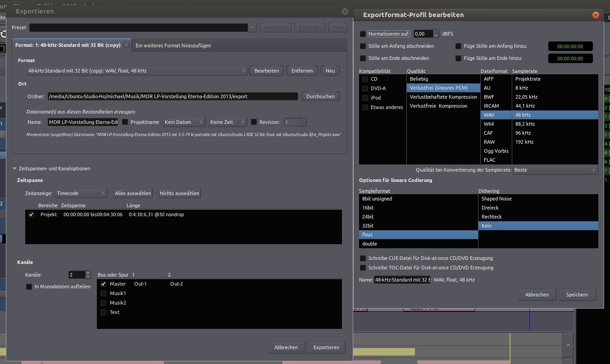Enable Normalisieren auf checkbox

363,34
